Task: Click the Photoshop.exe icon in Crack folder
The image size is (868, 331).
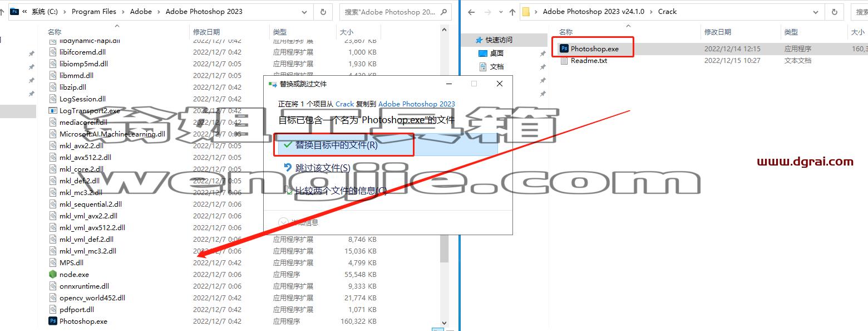Action: click(x=564, y=48)
